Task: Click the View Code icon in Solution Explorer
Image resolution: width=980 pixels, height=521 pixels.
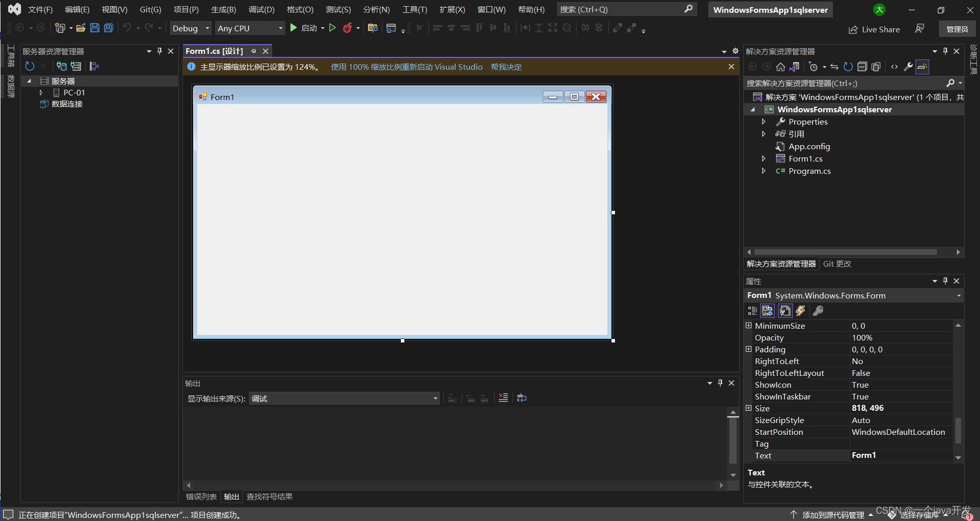Action: pyautogui.click(x=894, y=66)
